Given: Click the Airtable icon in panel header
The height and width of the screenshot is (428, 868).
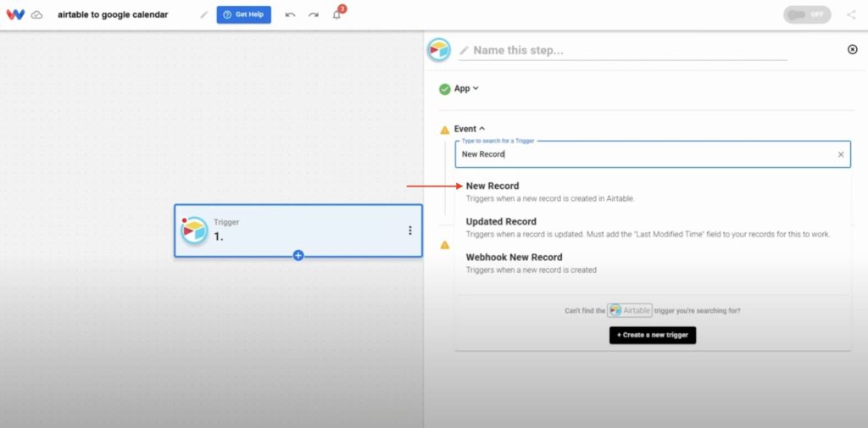Looking at the screenshot, I should pos(439,50).
